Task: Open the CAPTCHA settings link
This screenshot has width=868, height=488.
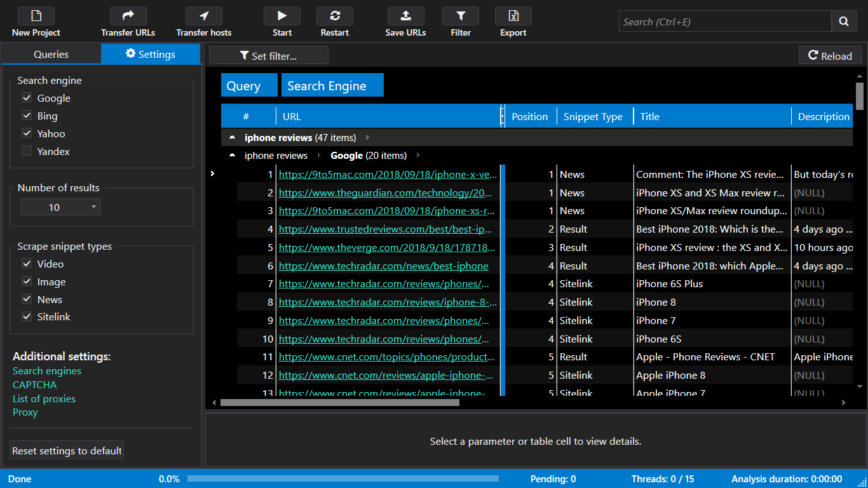Action: click(34, 384)
